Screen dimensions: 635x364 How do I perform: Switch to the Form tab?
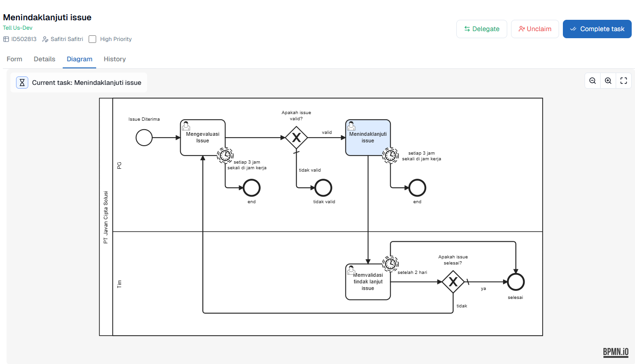click(14, 59)
